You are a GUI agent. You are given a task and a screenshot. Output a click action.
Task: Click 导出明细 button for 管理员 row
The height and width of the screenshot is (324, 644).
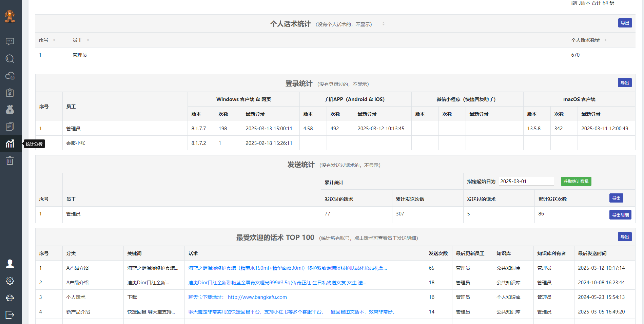click(x=620, y=215)
